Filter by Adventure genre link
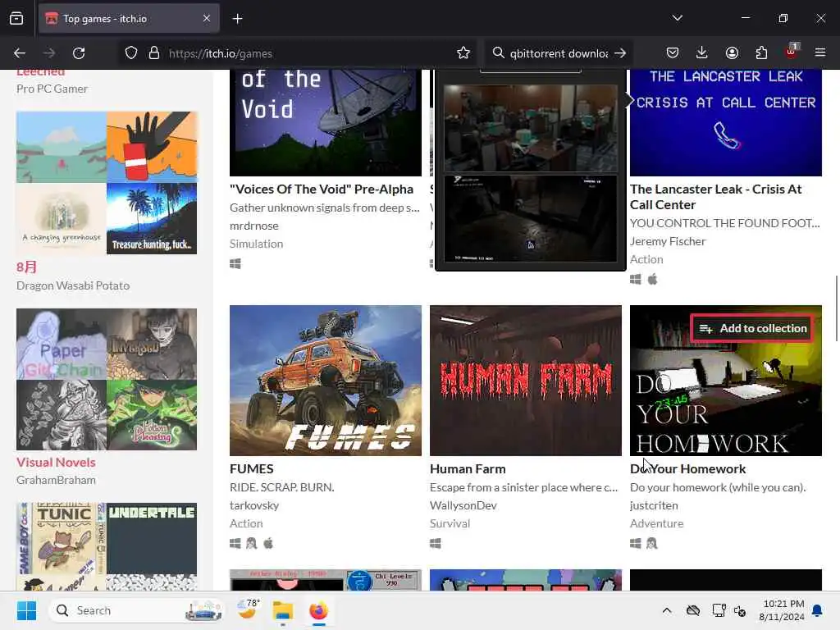The image size is (840, 630). click(x=656, y=523)
